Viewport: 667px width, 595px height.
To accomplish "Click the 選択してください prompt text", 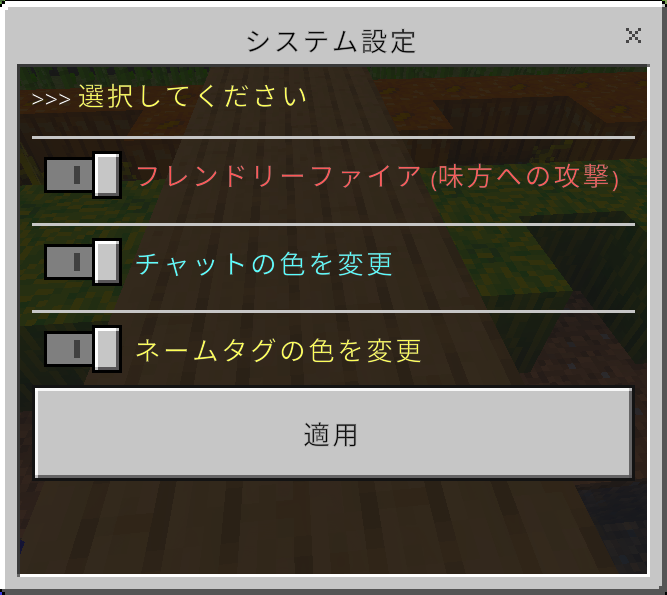I will pyautogui.click(x=192, y=96).
